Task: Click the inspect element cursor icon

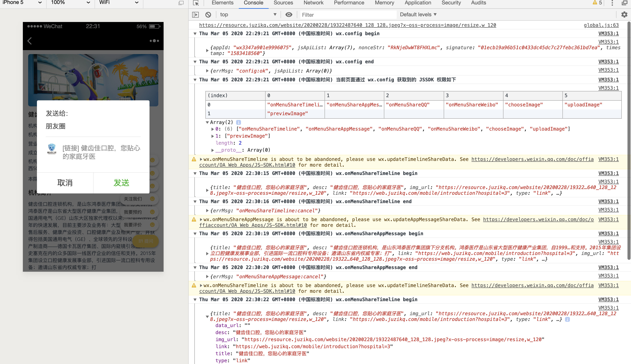Action: point(196,3)
